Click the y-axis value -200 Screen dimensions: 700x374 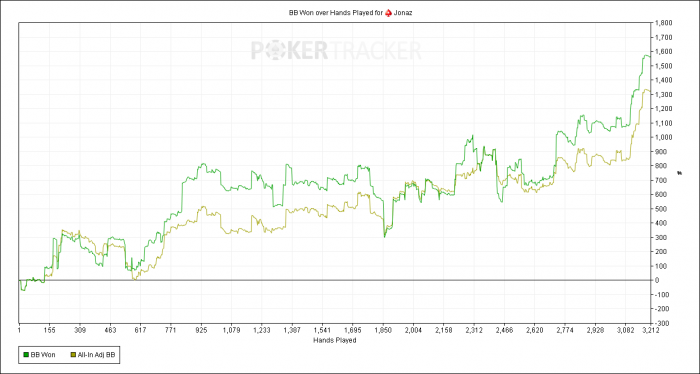point(661,309)
